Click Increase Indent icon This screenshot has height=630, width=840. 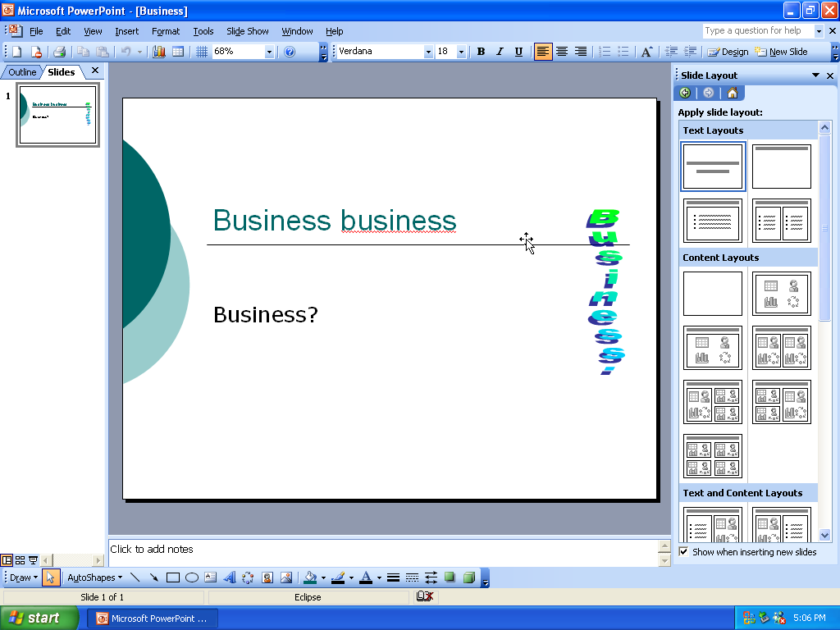click(x=691, y=52)
